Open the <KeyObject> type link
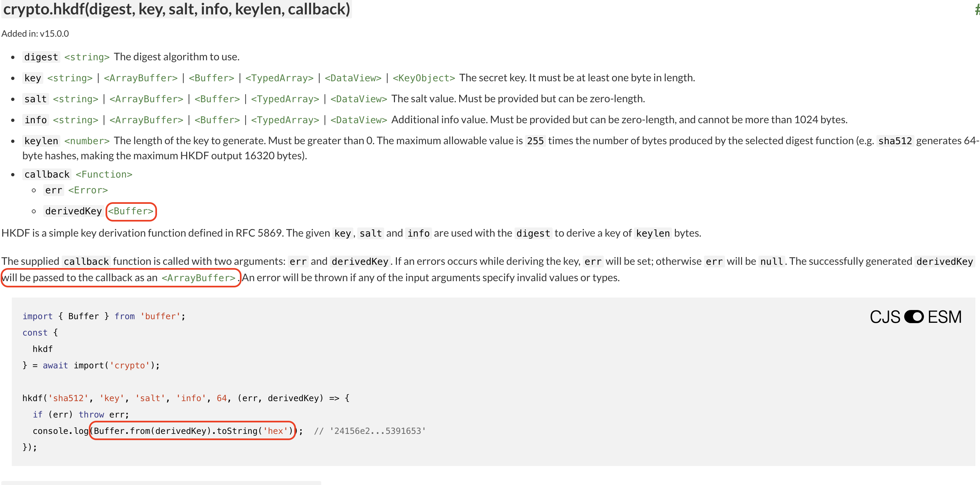980x485 pixels. (x=424, y=78)
